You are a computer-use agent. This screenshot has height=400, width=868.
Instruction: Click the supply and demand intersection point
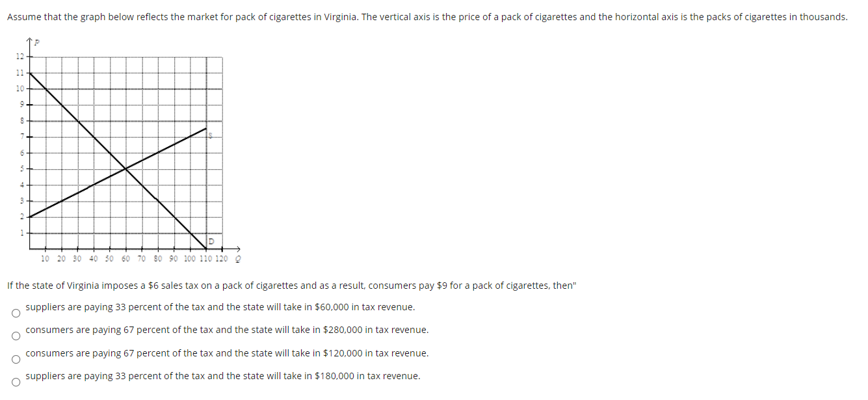[x=125, y=169]
